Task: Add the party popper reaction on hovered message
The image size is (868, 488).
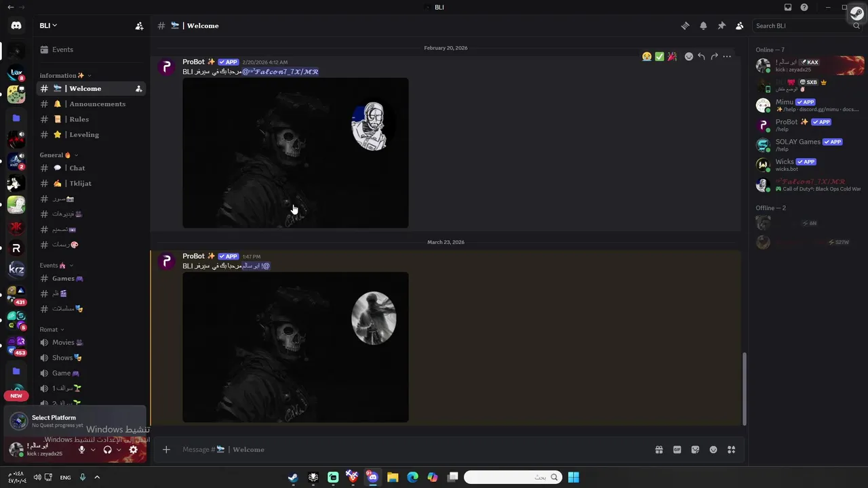Action: pyautogui.click(x=672, y=56)
